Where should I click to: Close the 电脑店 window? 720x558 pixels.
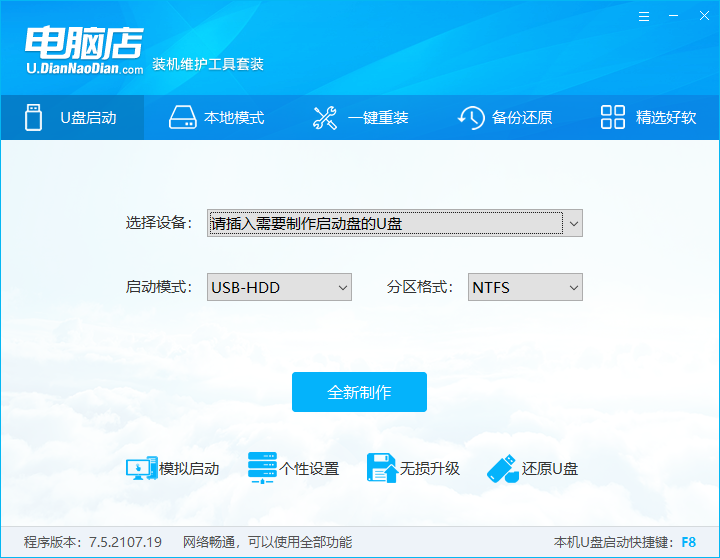tap(704, 16)
